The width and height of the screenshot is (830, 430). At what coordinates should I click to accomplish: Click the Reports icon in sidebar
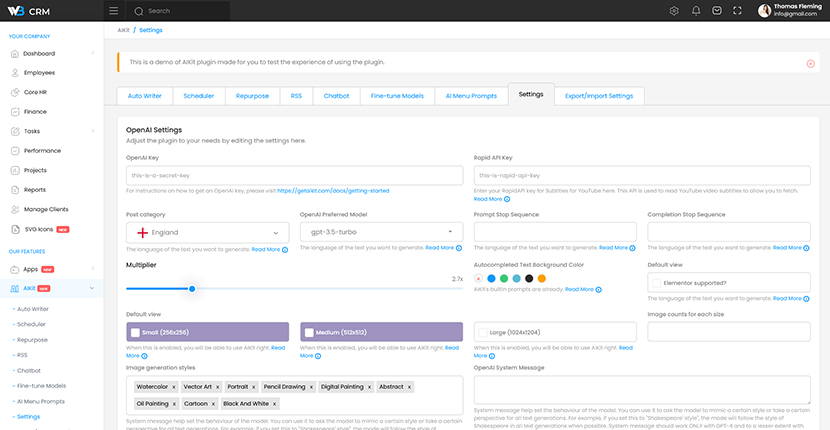tap(15, 190)
